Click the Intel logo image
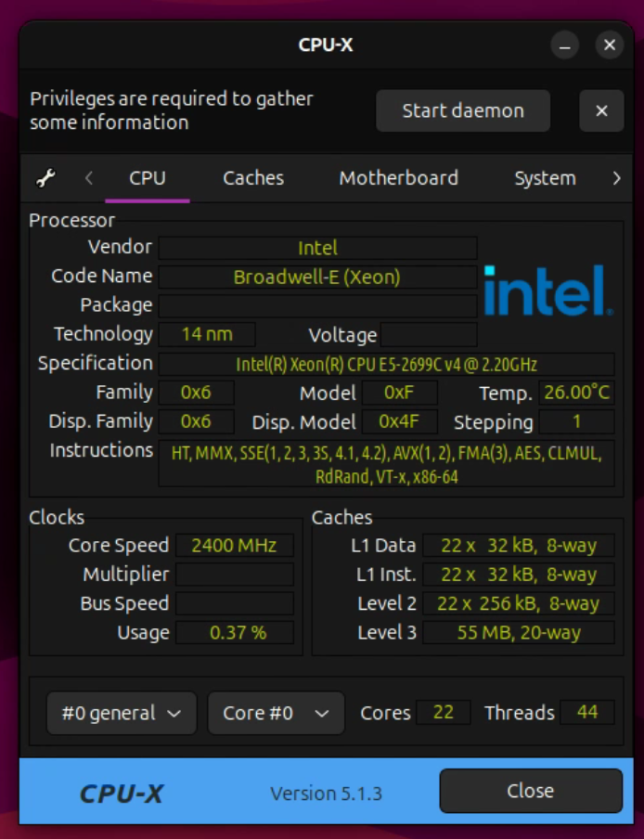Image resolution: width=644 pixels, height=839 pixels. pyautogui.click(x=547, y=290)
